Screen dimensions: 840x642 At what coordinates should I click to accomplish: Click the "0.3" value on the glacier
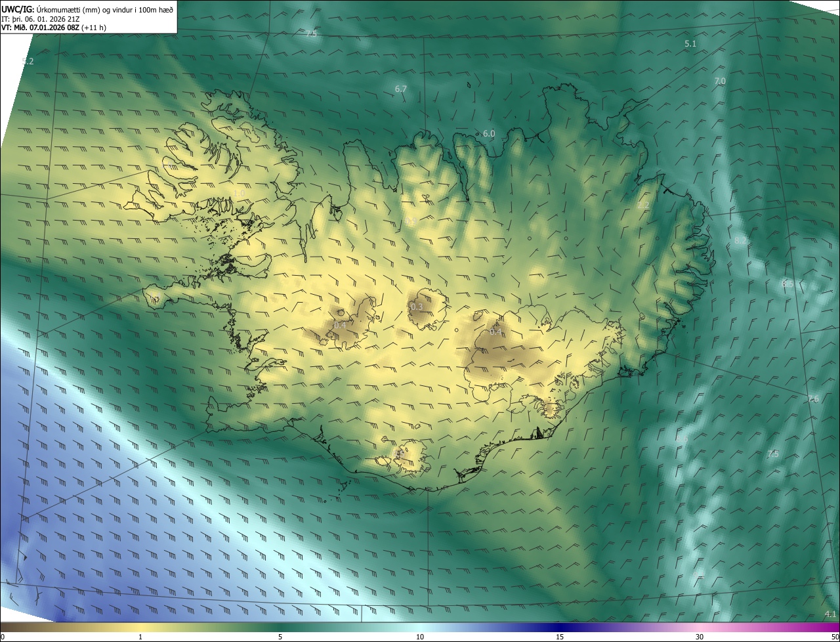[x=417, y=307]
